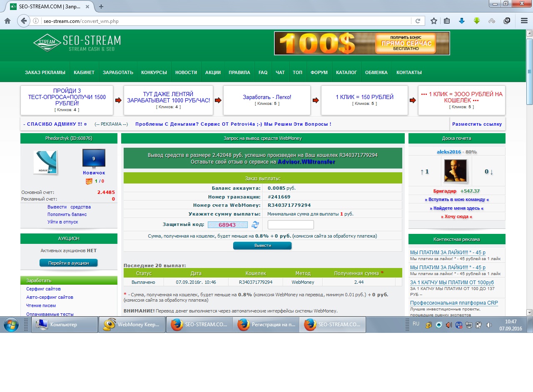The image size is (533, 392).
Task: Bookmark this page with the star icon
Action: click(433, 21)
